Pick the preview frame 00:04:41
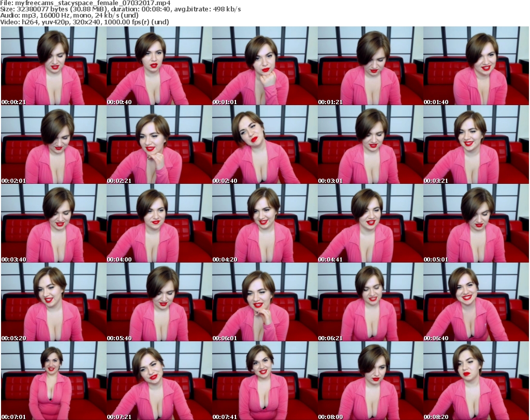This screenshot has width=530, height=420. 371,223
